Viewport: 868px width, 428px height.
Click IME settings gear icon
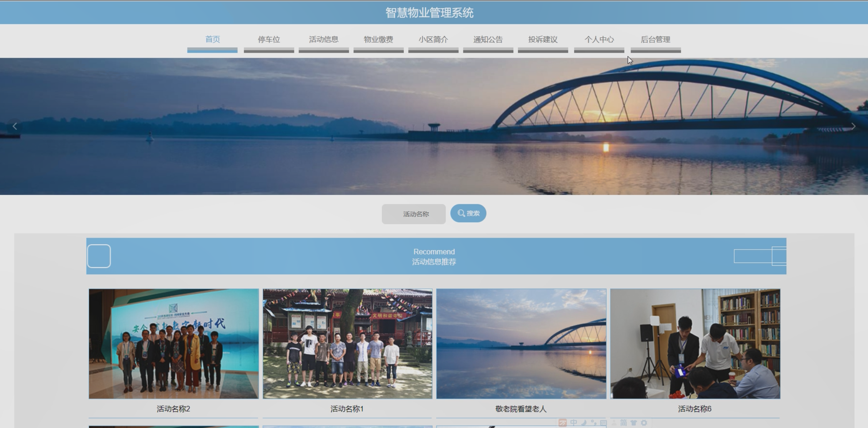[x=644, y=423]
